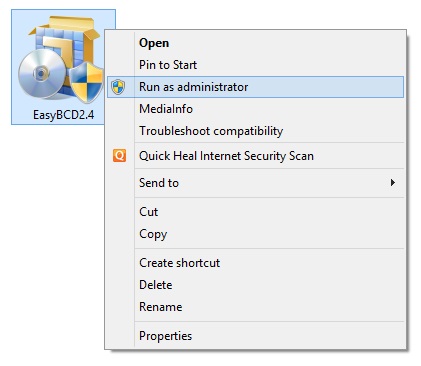Screen dimensions: 421x366
Task: Open MediaInfo from context menu
Action: pyautogui.click(x=166, y=109)
